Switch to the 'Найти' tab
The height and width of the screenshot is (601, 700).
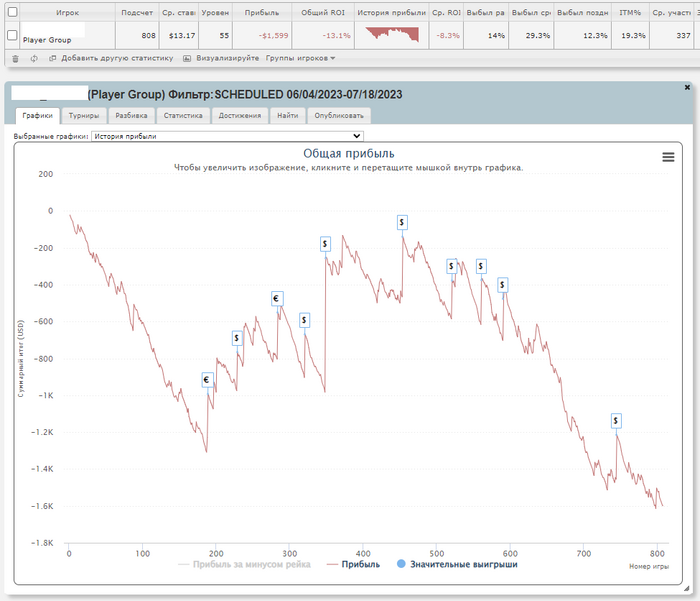coord(288,116)
